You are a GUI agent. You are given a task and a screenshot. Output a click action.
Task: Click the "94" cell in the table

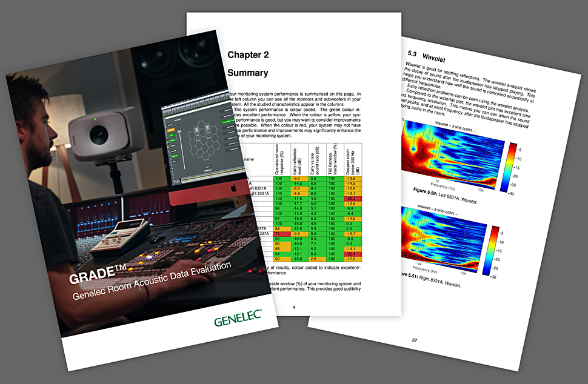click(282, 254)
